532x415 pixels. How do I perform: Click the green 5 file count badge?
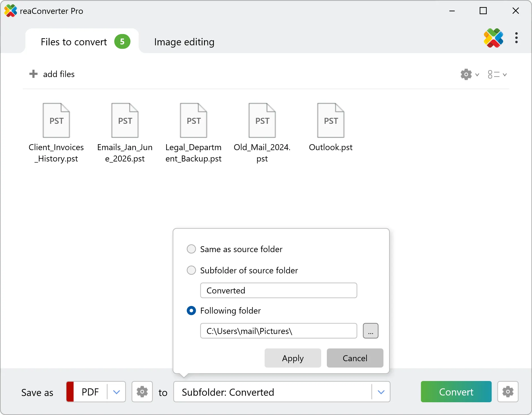point(122,42)
